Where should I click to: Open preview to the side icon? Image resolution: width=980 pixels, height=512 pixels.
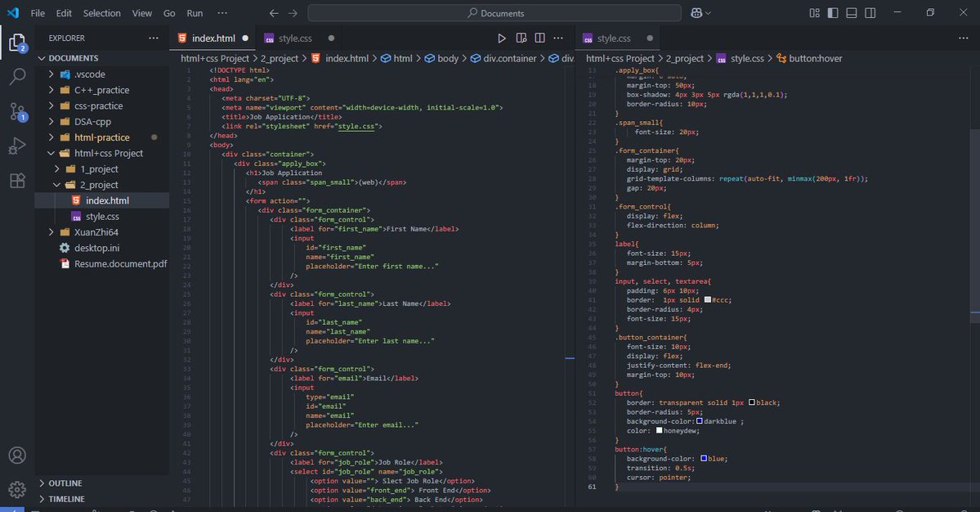point(521,38)
